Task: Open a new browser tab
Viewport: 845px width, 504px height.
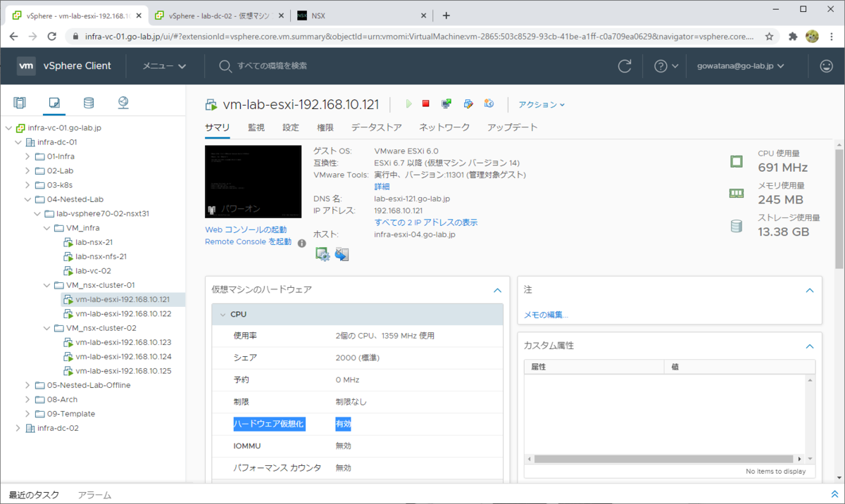Action: pyautogui.click(x=446, y=15)
